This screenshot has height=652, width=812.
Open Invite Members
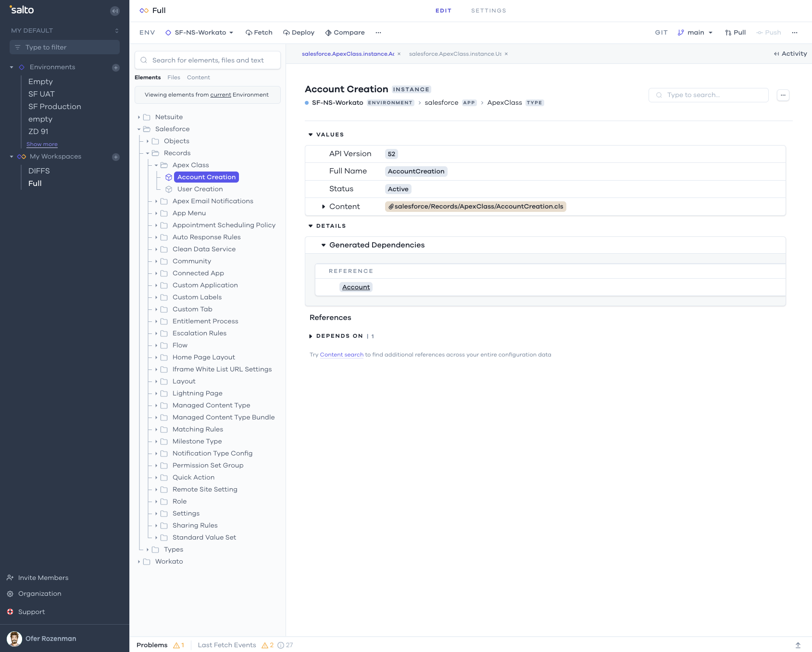(x=37, y=578)
